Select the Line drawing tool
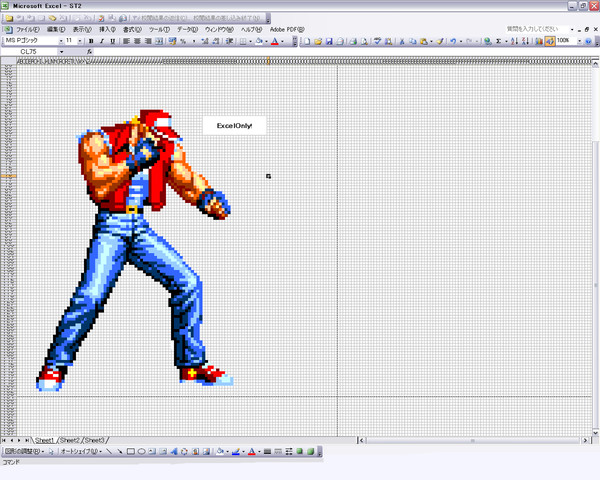 (109, 452)
